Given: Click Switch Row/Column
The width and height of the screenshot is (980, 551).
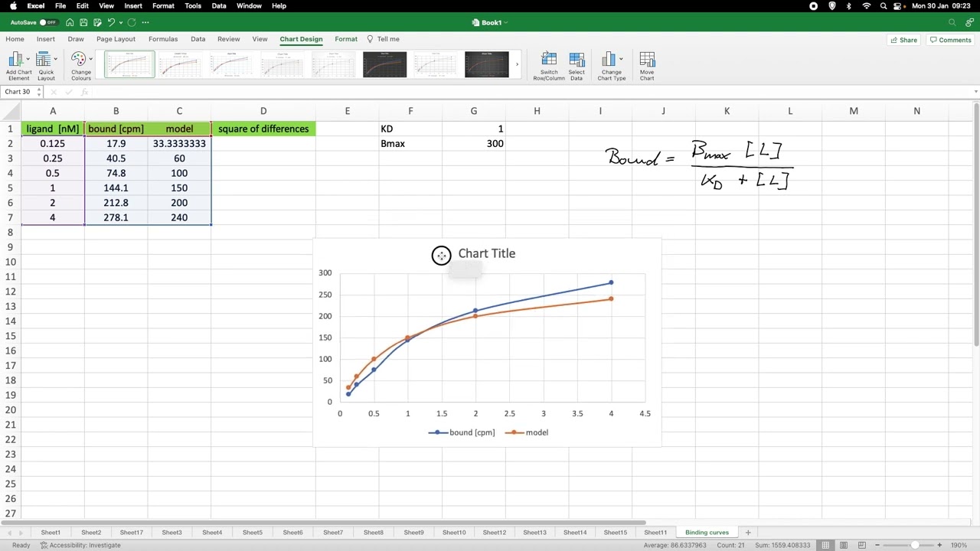Looking at the screenshot, I should click(x=549, y=67).
